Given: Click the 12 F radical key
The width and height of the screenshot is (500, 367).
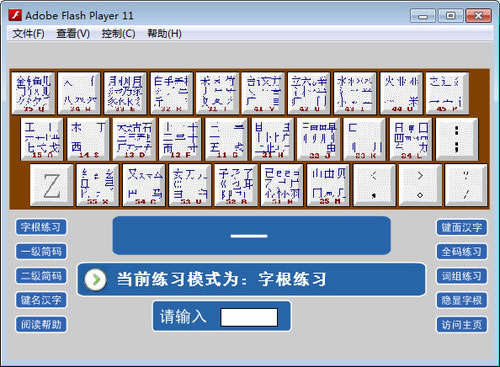Looking at the screenshot, I should click(x=180, y=139).
